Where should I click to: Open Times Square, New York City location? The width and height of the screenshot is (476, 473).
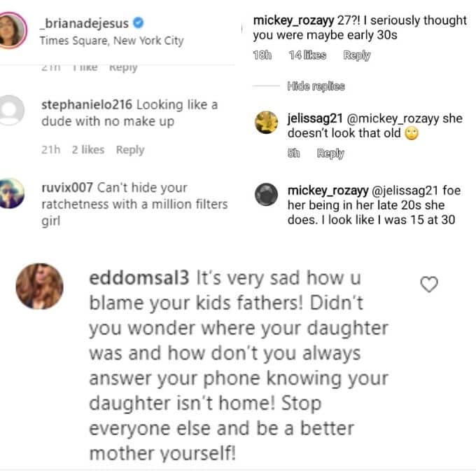pyautogui.click(x=111, y=40)
